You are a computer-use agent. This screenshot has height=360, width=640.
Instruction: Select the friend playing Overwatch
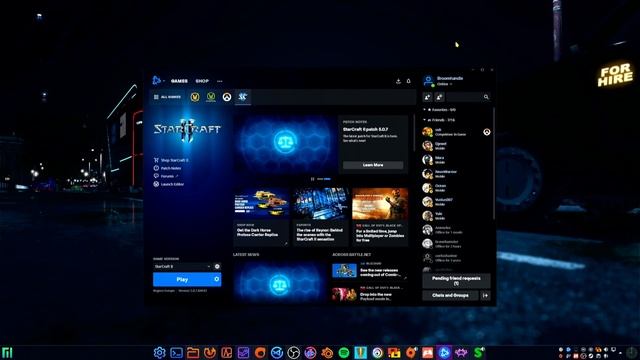click(456, 132)
